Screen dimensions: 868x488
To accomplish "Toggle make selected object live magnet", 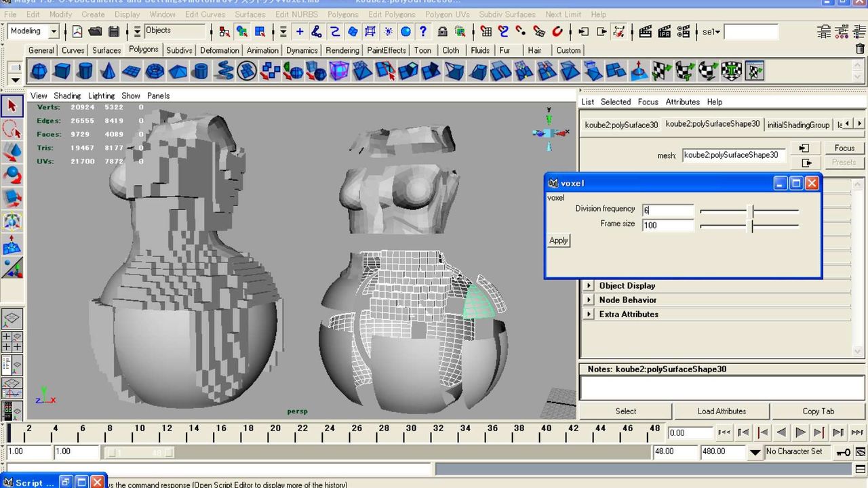I will tap(557, 31).
